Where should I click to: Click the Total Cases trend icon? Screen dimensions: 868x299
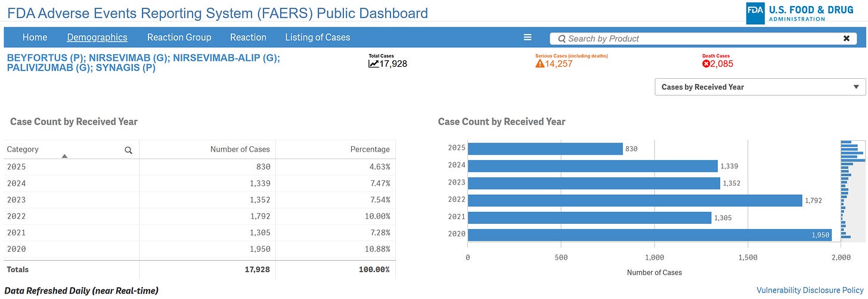(x=374, y=64)
